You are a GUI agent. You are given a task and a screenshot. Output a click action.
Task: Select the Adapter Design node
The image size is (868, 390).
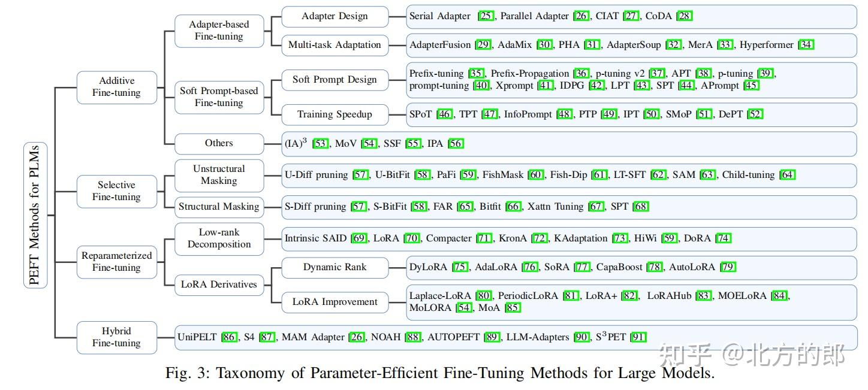click(x=334, y=17)
